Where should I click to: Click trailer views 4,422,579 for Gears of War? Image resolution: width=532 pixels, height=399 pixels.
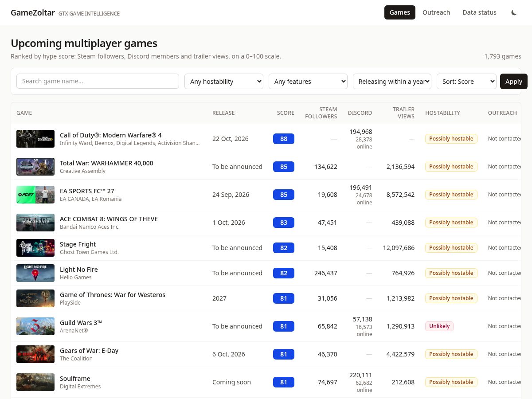(x=400, y=354)
